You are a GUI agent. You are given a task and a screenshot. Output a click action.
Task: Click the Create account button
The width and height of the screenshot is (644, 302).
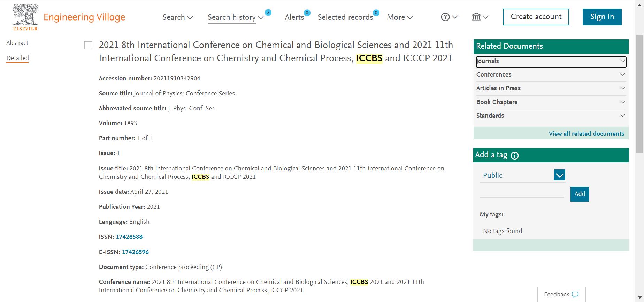[536, 17]
